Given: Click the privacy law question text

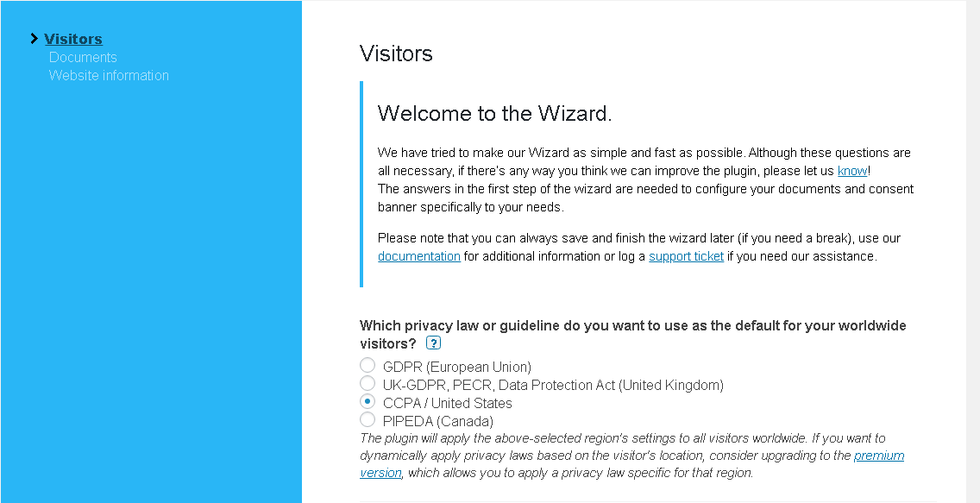Looking at the screenshot, I should point(632,334).
